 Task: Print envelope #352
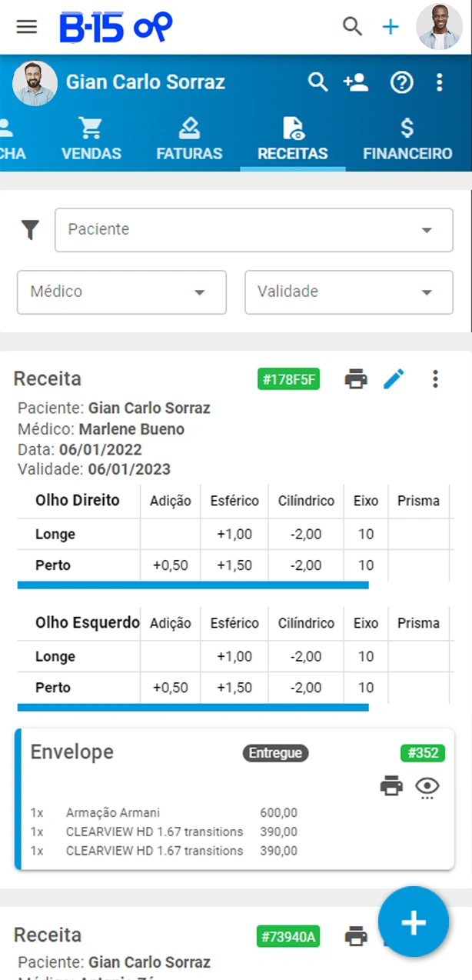click(x=391, y=786)
